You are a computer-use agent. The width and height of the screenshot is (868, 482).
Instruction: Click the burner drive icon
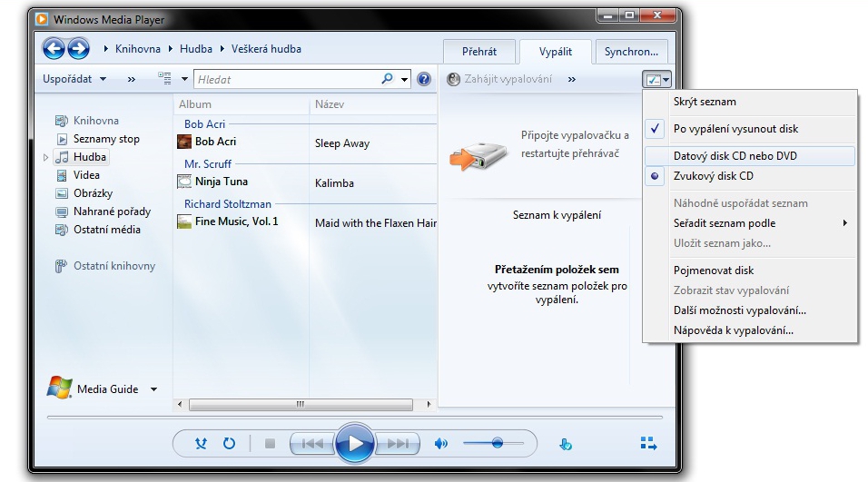coord(478,155)
